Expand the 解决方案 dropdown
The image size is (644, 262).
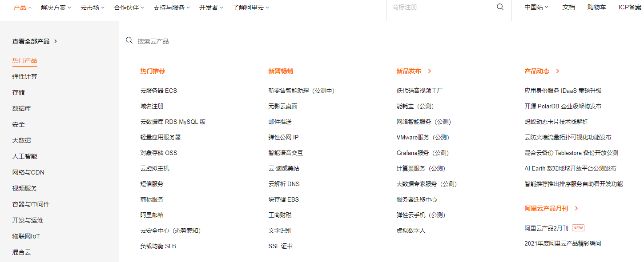coord(56,8)
